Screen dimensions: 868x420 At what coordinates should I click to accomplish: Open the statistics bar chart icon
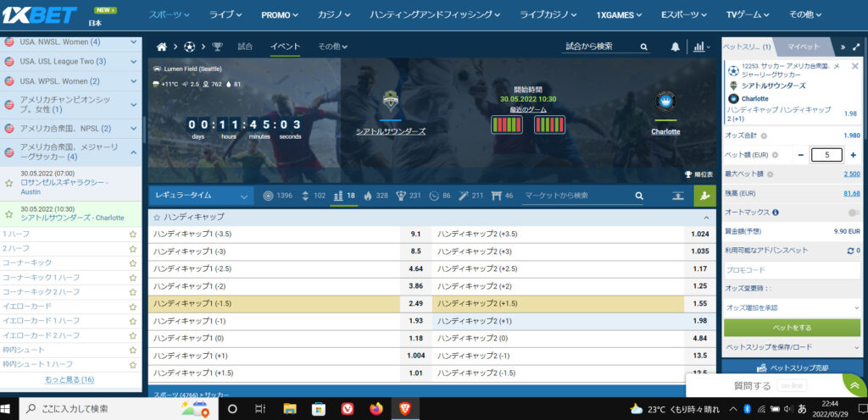tap(698, 47)
